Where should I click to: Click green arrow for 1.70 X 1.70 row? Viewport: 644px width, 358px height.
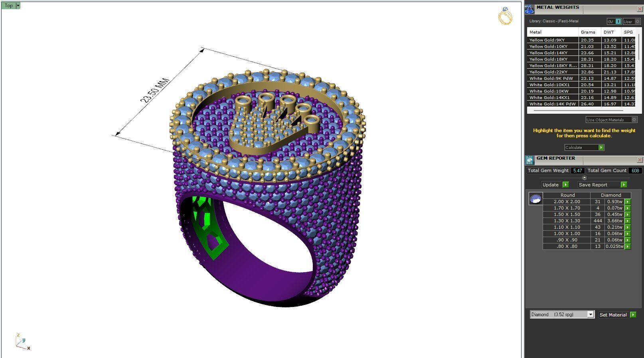tap(628, 208)
